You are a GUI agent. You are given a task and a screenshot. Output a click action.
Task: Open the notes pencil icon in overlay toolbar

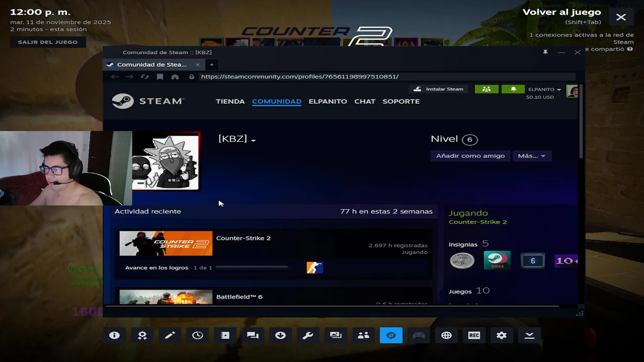click(x=170, y=335)
